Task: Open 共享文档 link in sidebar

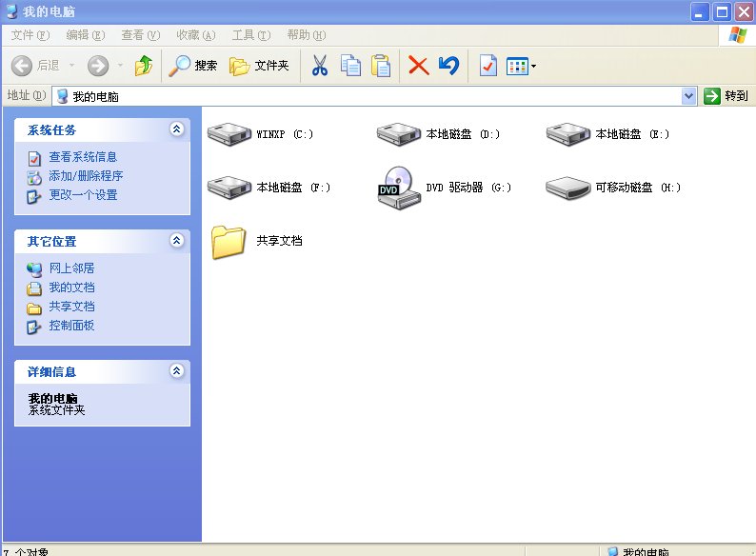Action: [71, 307]
